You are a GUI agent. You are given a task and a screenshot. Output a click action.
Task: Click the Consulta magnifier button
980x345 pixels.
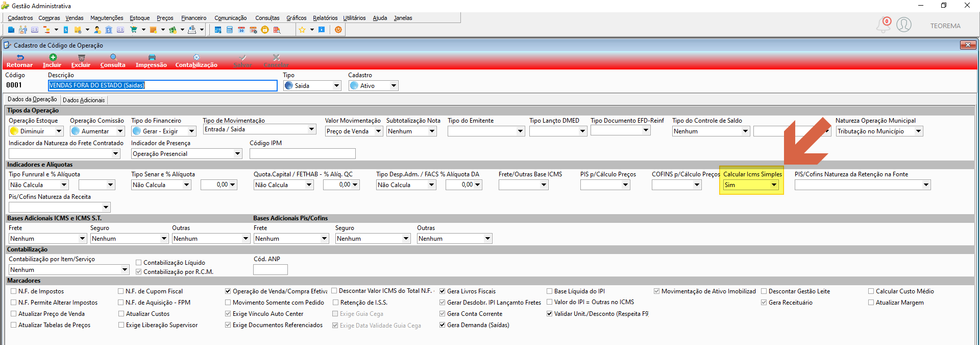pos(113,61)
